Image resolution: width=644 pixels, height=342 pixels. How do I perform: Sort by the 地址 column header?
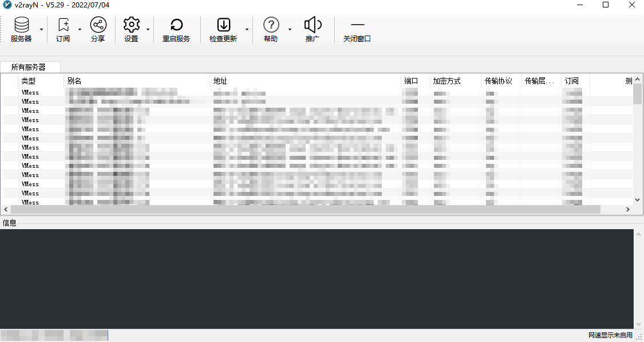coord(305,81)
